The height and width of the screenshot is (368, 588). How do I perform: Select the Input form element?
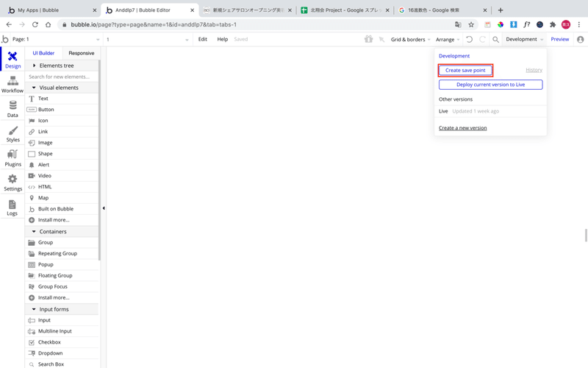62,320
